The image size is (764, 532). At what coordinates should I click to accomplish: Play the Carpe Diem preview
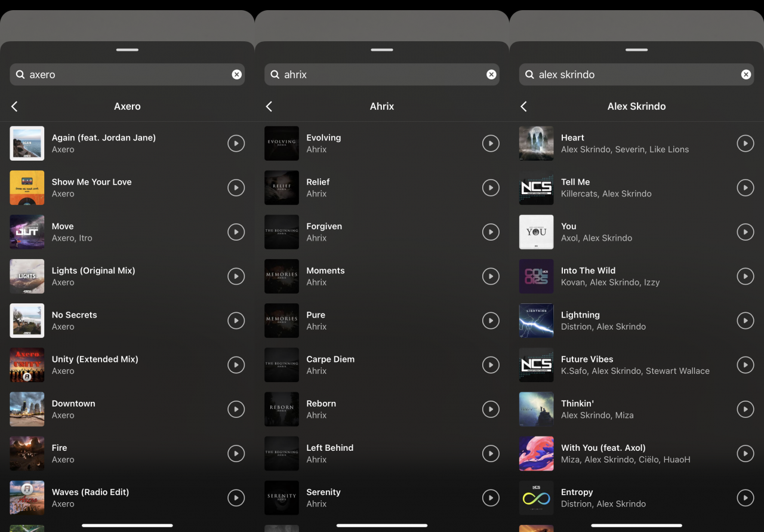(491, 365)
